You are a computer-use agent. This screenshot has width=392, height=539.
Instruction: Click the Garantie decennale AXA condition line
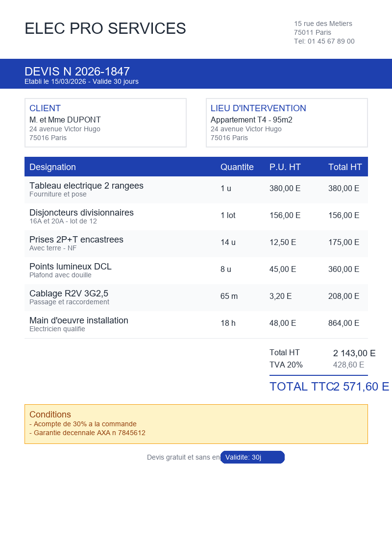[x=87, y=433]
